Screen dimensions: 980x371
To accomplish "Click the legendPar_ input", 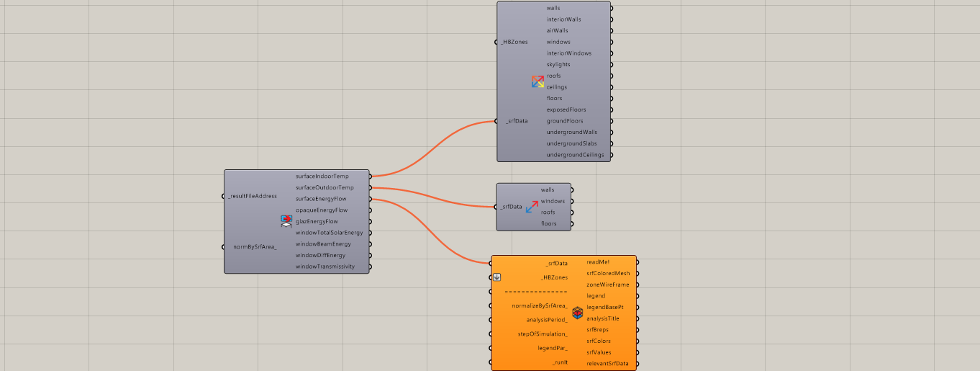I will pyautogui.click(x=553, y=348).
